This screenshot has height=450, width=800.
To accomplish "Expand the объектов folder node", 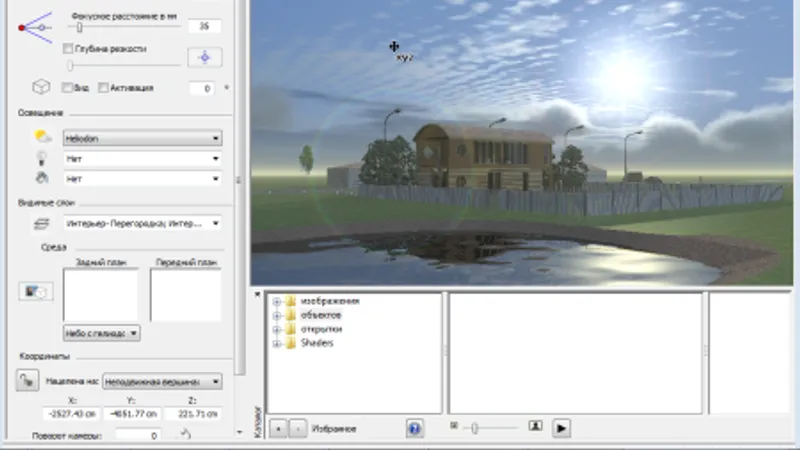I will [277, 315].
